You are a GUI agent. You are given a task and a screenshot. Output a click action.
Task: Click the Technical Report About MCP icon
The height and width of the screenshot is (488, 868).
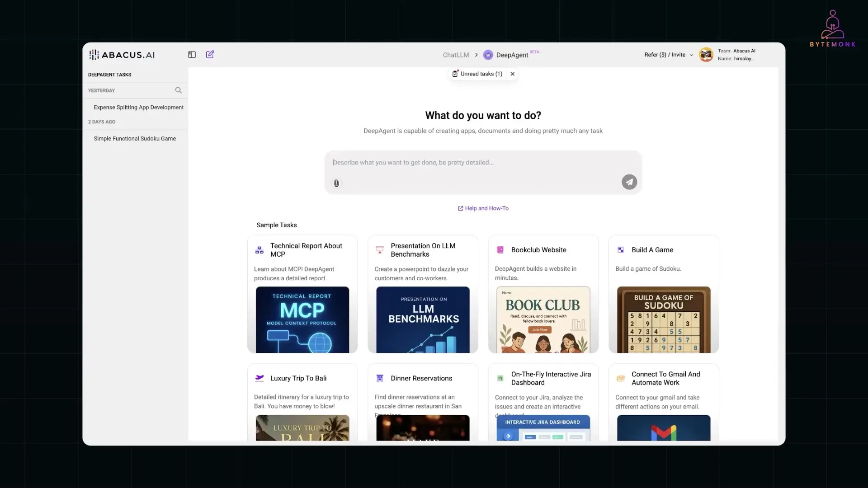[x=259, y=250]
